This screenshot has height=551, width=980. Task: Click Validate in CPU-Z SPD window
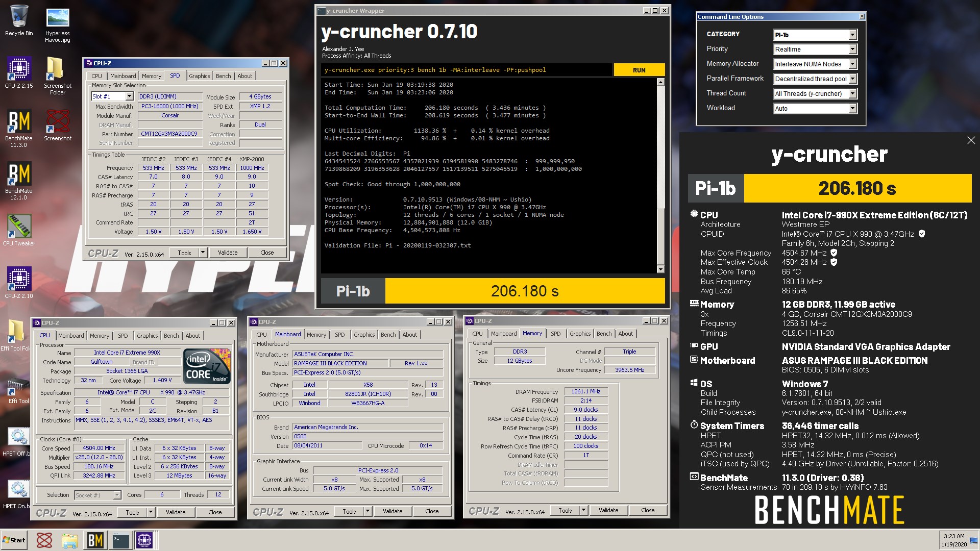(x=228, y=253)
